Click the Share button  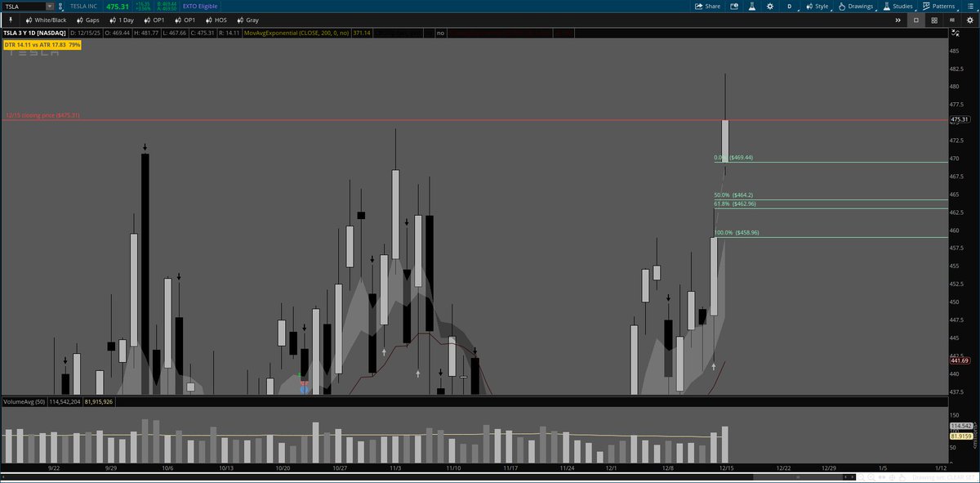point(707,6)
